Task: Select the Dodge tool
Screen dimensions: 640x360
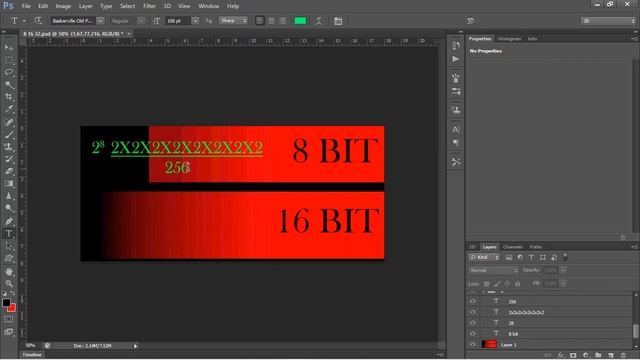Action: (9, 208)
